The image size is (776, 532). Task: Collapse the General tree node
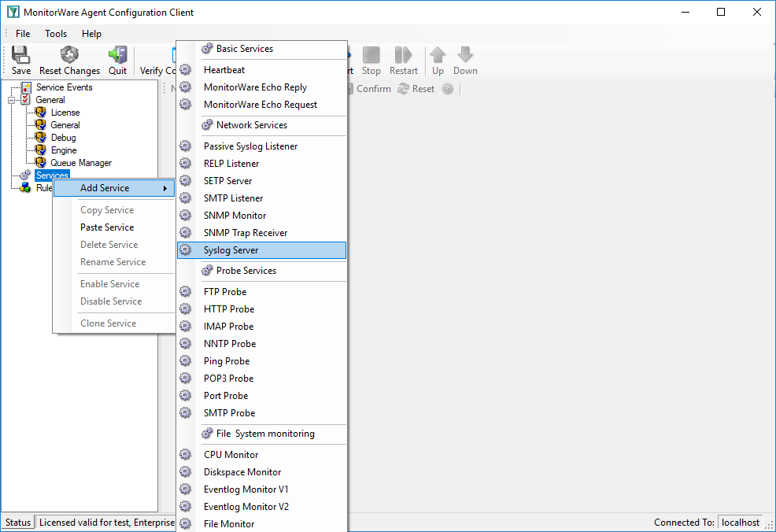[x=11, y=100]
